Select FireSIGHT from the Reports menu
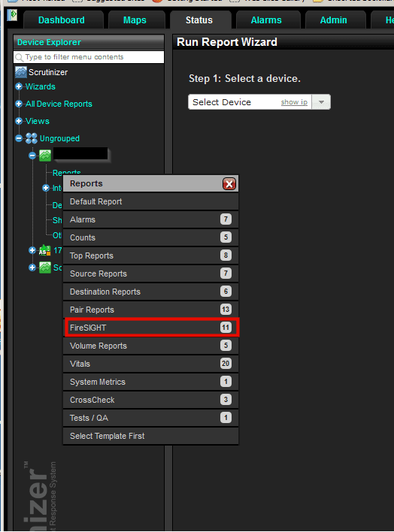The width and height of the screenshot is (394, 532). (151, 328)
